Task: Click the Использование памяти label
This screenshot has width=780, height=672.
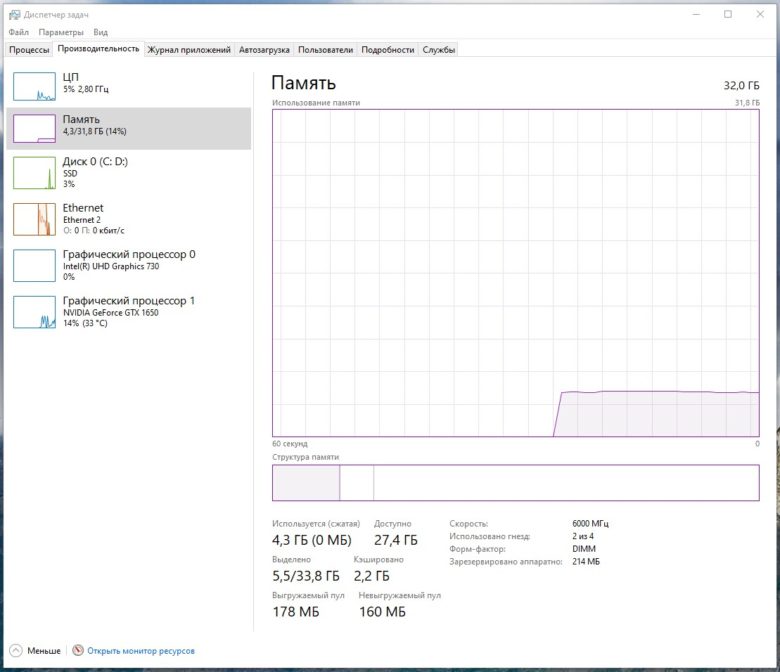Action: pyautogui.click(x=316, y=102)
